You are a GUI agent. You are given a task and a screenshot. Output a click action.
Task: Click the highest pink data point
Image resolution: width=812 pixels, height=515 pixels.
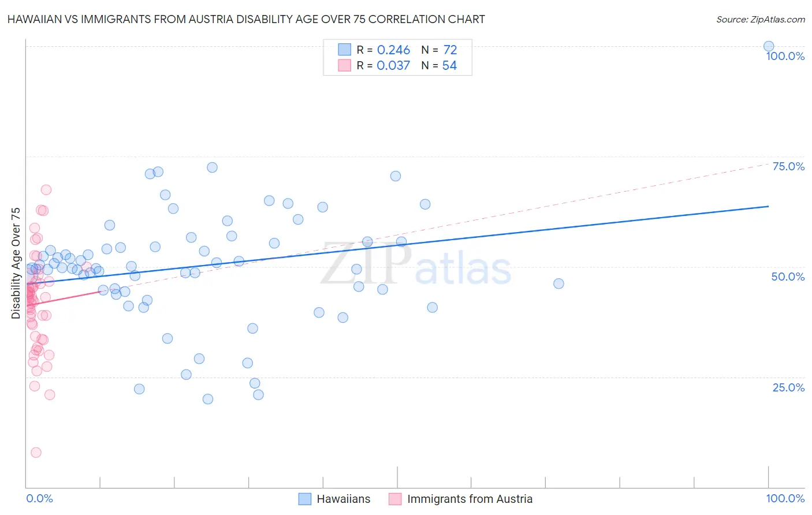coord(46,190)
